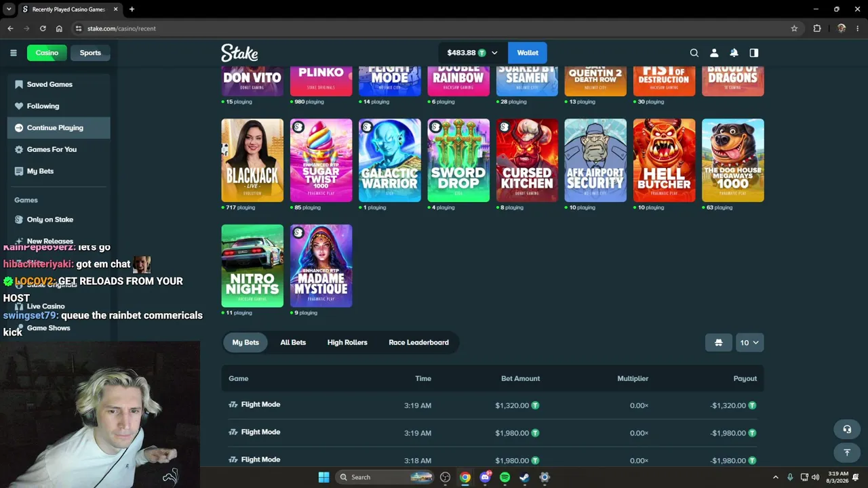
Task: Bookmark this page with the star icon
Action: (794, 28)
